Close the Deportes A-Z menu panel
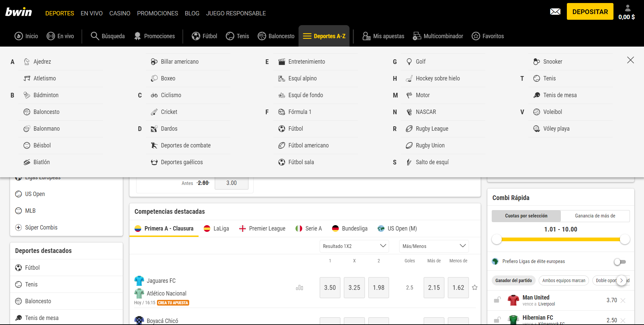The width and height of the screenshot is (644, 325). 631,60
